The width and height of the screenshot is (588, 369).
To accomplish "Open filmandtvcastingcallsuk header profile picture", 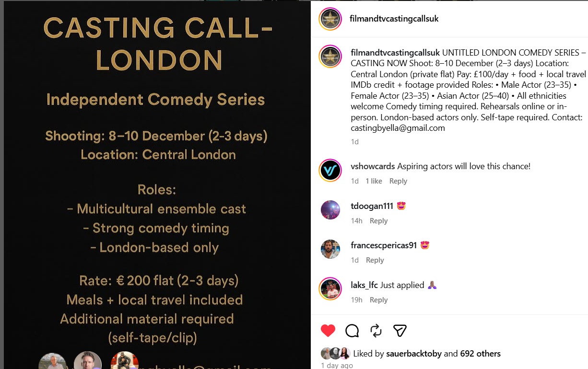I will [330, 19].
